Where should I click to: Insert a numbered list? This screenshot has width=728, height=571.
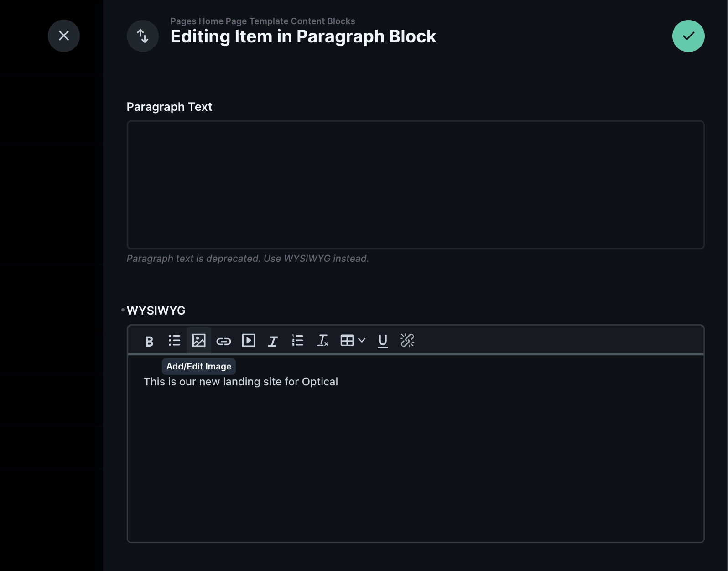(x=297, y=340)
